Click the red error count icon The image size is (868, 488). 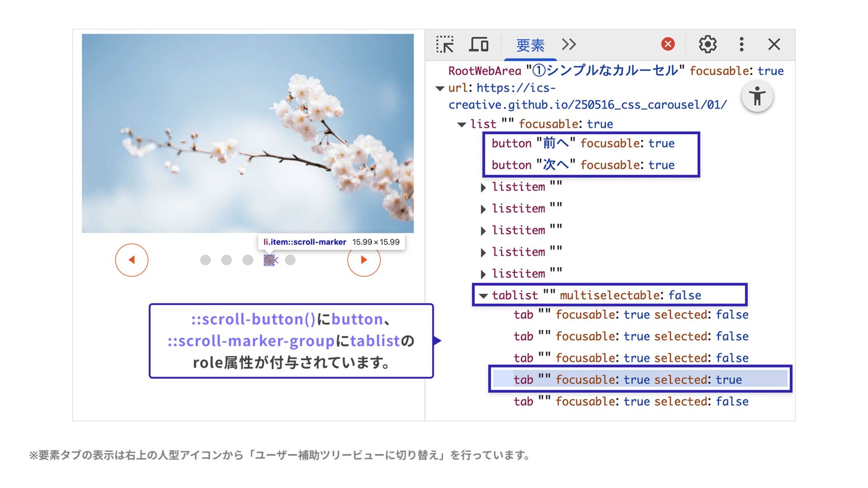(668, 44)
